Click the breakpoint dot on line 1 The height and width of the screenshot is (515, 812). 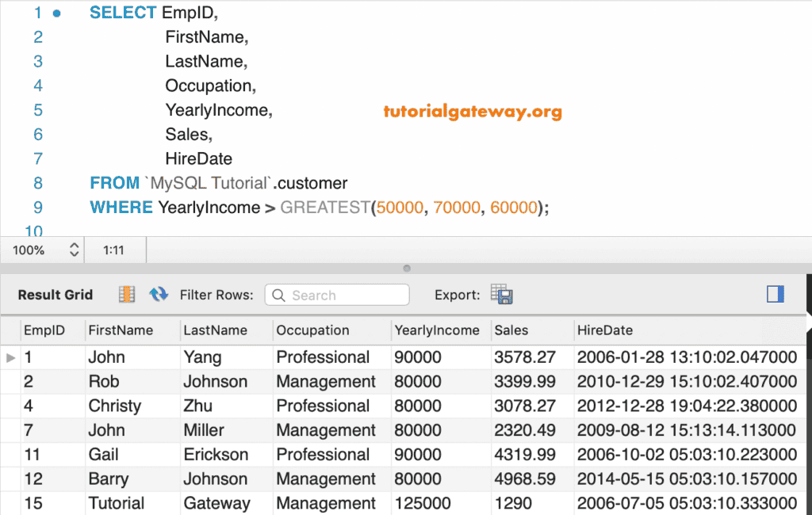[57, 13]
